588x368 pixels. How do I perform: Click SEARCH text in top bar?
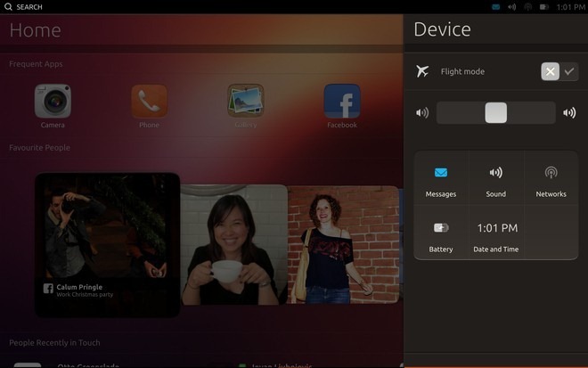(x=29, y=7)
